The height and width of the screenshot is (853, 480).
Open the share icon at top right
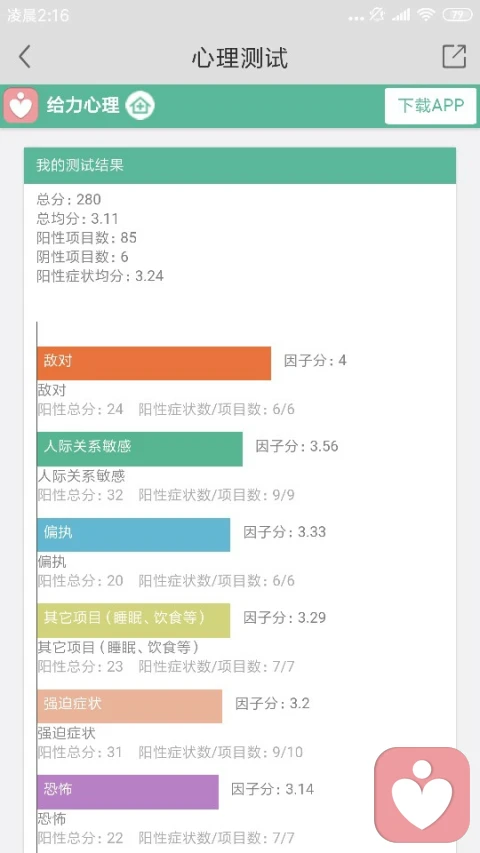tap(454, 56)
